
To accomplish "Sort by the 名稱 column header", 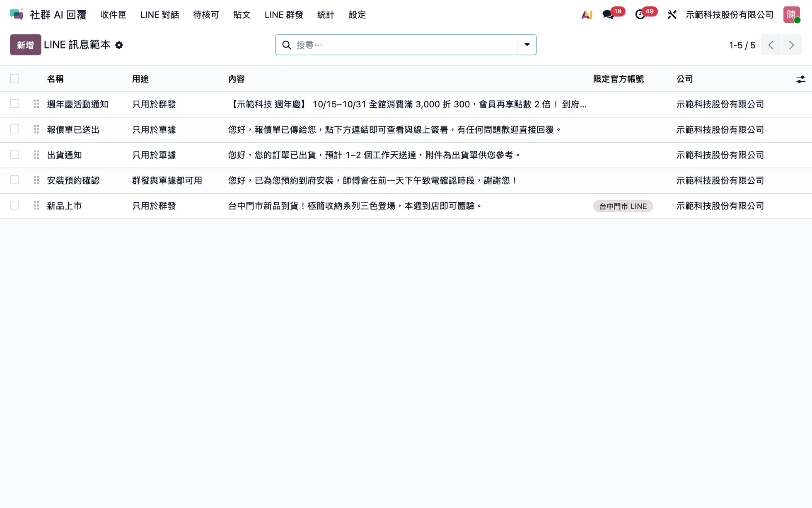I will (x=55, y=79).
